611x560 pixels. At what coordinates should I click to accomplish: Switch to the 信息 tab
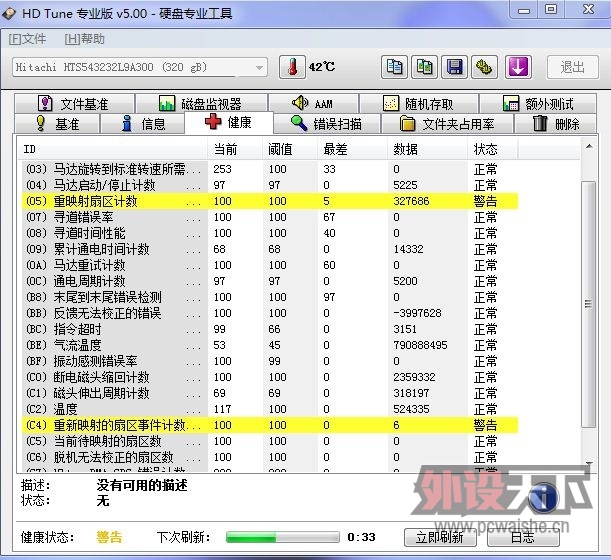point(142,124)
